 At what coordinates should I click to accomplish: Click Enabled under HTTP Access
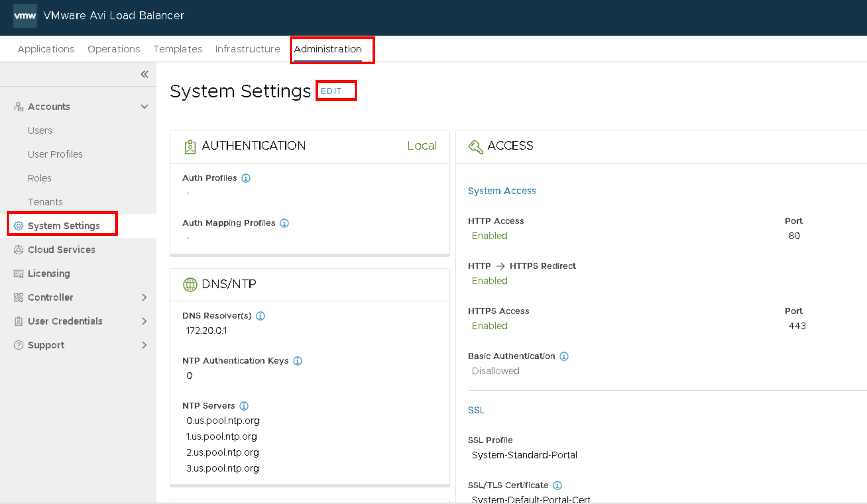[x=490, y=236]
